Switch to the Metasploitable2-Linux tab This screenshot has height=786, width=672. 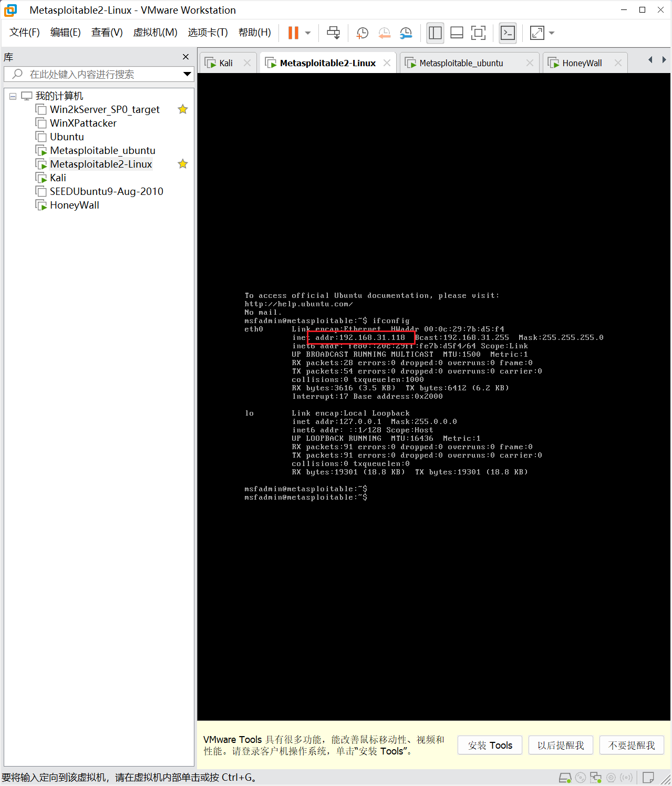pos(328,63)
